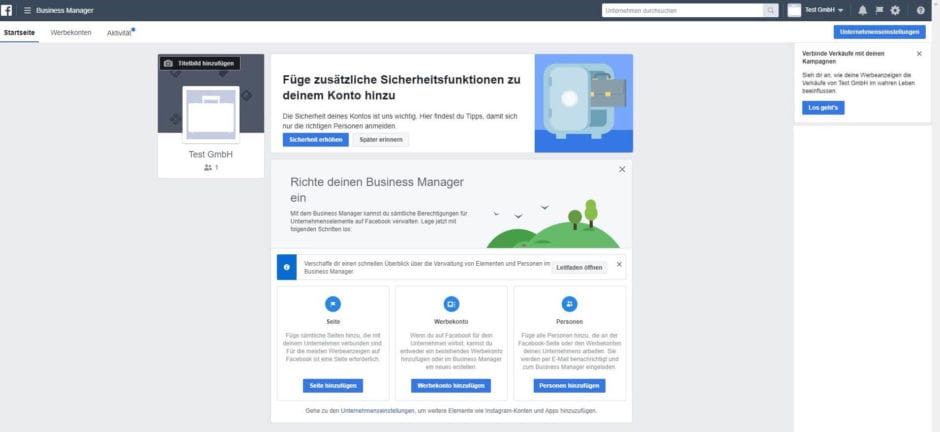This screenshot has width=940, height=432.
Task: Close the Richte deinen Business Manager panel
Action: point(622,170)
